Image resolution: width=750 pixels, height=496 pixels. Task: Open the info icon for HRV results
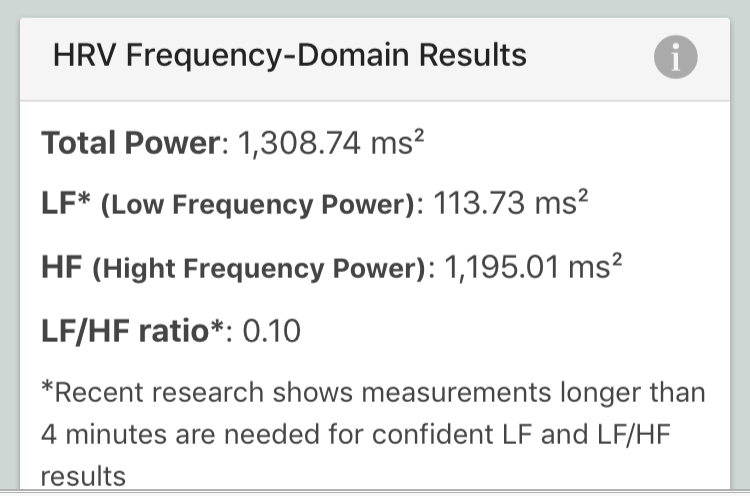(x=675, y=59)
